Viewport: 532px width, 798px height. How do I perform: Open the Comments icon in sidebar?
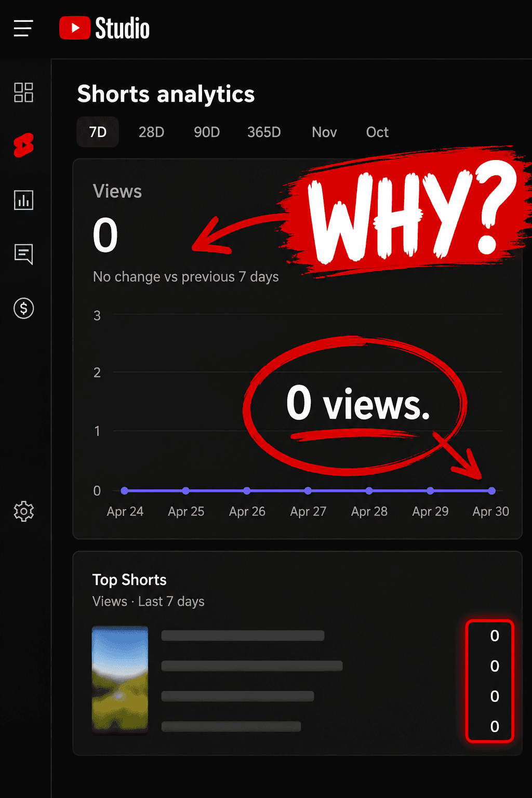tap(23, 254)
